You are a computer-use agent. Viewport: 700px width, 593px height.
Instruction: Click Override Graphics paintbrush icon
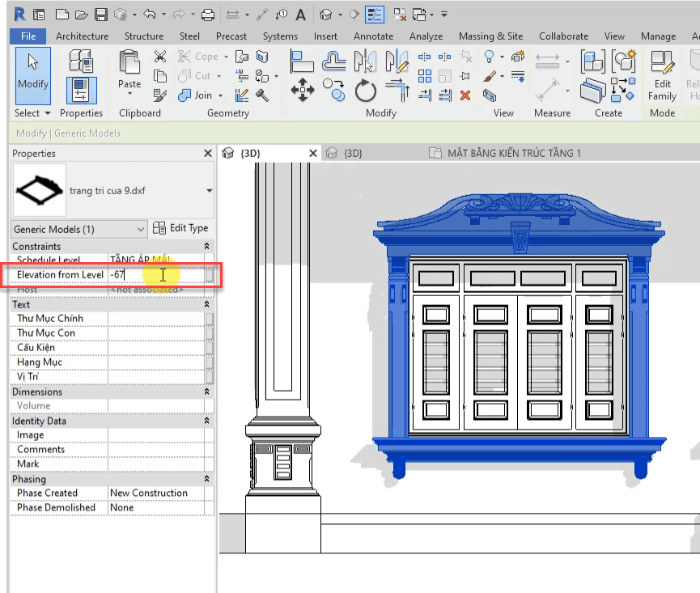click(490, 76)
